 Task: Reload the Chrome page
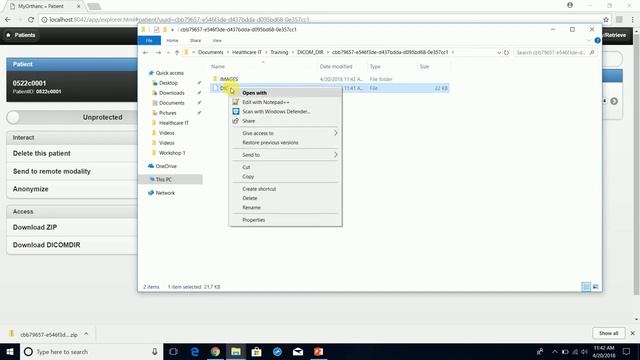[31, 19]
